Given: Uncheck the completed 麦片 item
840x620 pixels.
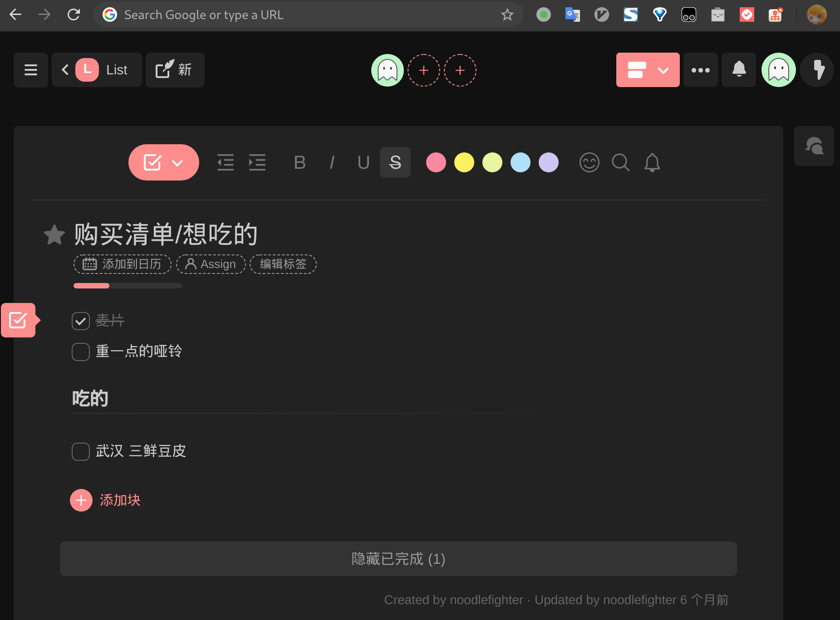Looking at the screenshot, I should pyautogui.click(x=81, y=321).
